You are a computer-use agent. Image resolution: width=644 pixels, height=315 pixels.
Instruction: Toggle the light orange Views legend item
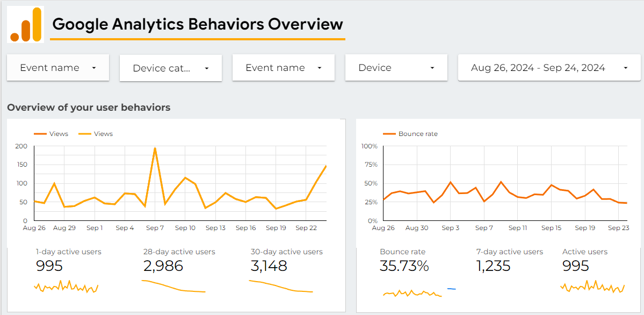[95, 134]
